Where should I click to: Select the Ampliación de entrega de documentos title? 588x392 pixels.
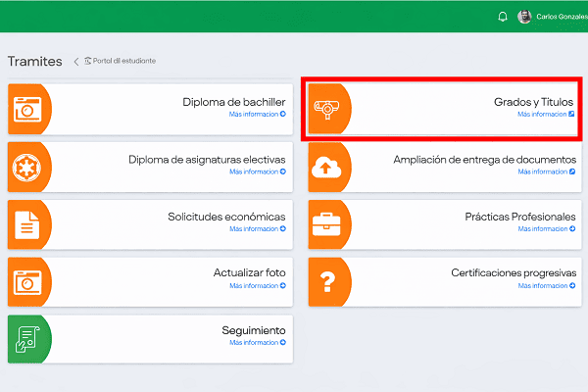tap(485, 159)
